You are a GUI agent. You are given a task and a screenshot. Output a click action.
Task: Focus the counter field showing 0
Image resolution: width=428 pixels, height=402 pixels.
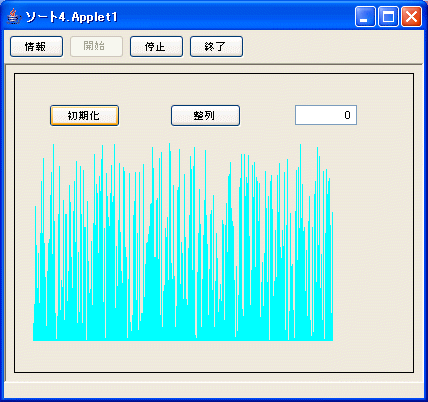tap(326, 115)
